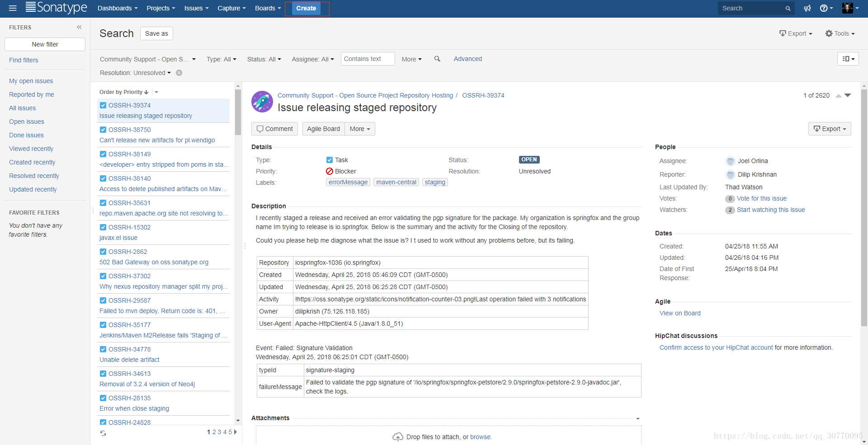Click the Blocker priority icon
868x445 pixels.
pos(330,171)
